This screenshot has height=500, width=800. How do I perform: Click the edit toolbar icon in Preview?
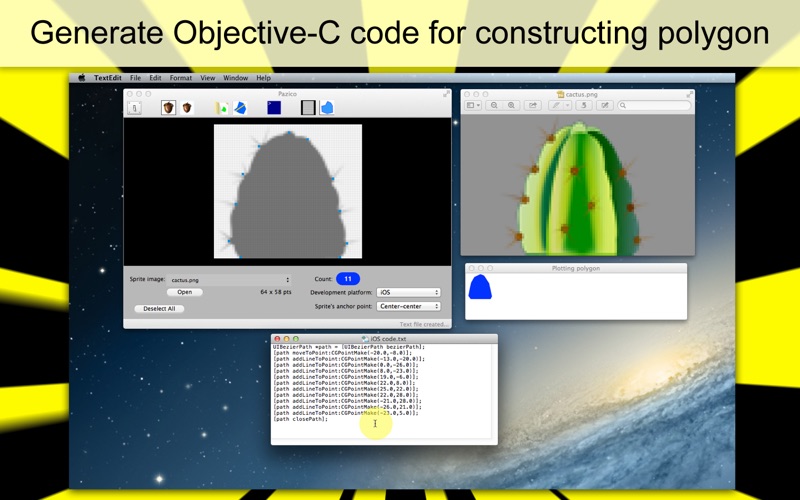(605, 105)
